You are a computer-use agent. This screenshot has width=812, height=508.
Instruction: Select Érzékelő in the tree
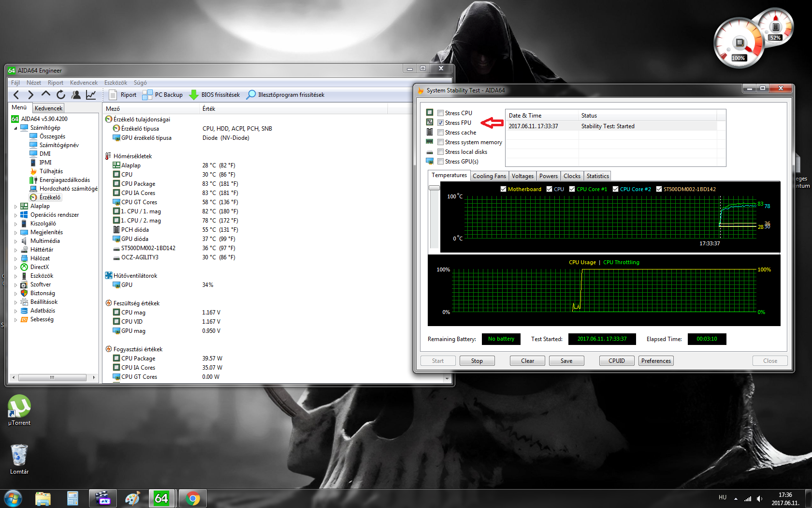coord(45,197)
